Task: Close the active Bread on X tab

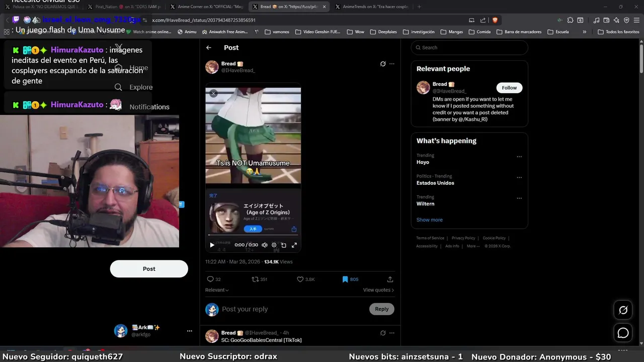Action: (324, 7)
